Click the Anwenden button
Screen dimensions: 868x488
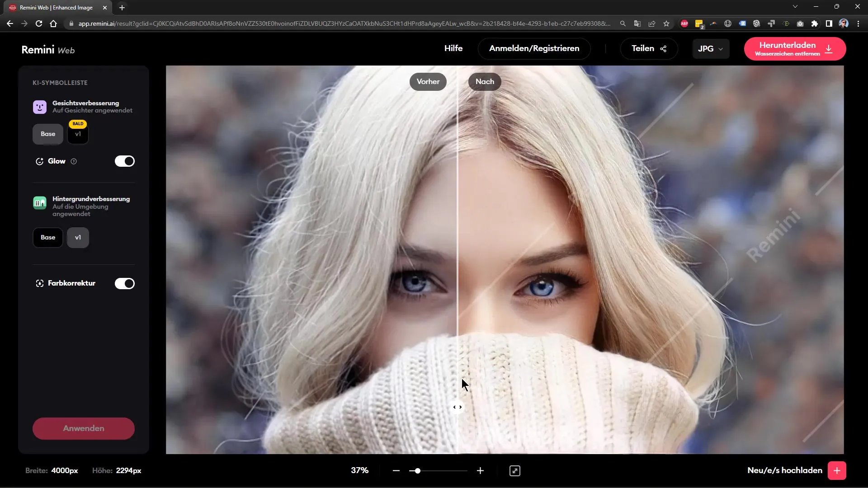click(x=84, y=428)
